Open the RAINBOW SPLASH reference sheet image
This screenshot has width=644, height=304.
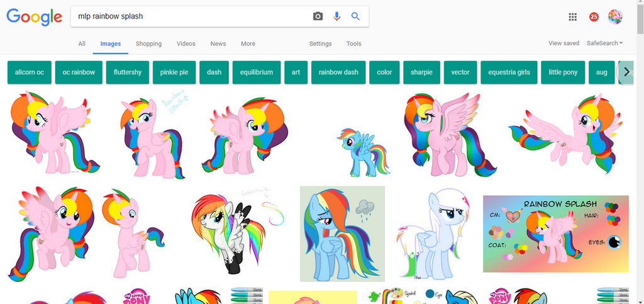(556, 234)
